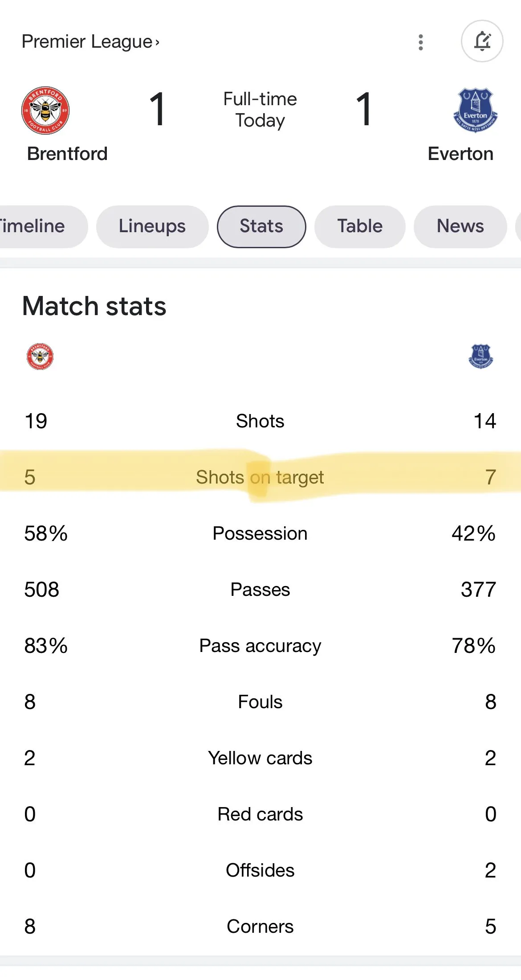Tap small Everton crest in Match stats
The image size is (521, 980).
[x=481, y=357]
